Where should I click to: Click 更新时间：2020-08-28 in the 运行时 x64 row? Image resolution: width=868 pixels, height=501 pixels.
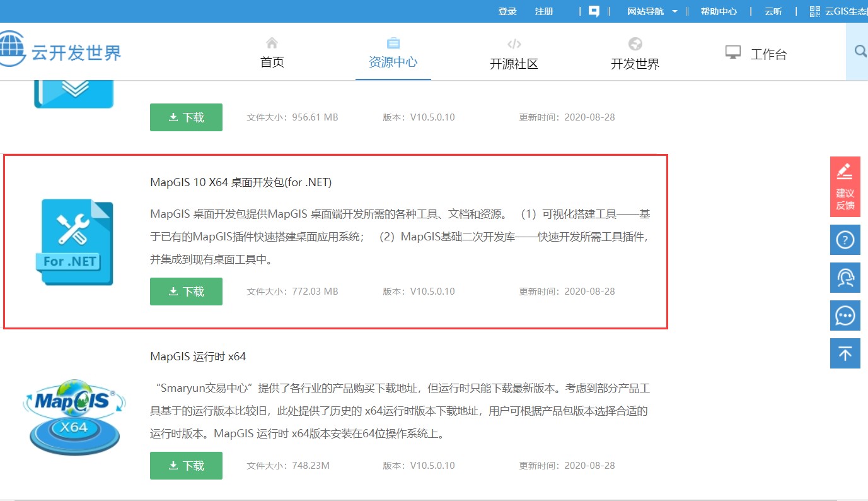click(567, 466)
